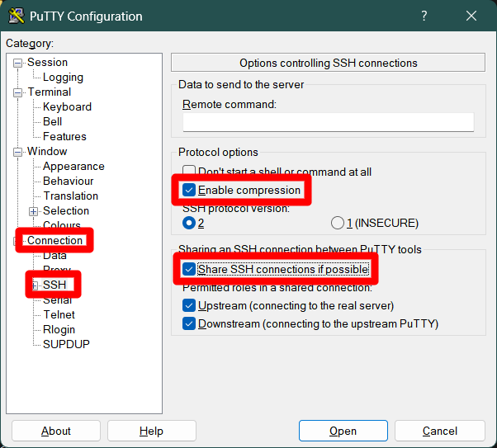497x448 pixels.
Task: Open Keyboard settings
Action: (x=67, y=106)
